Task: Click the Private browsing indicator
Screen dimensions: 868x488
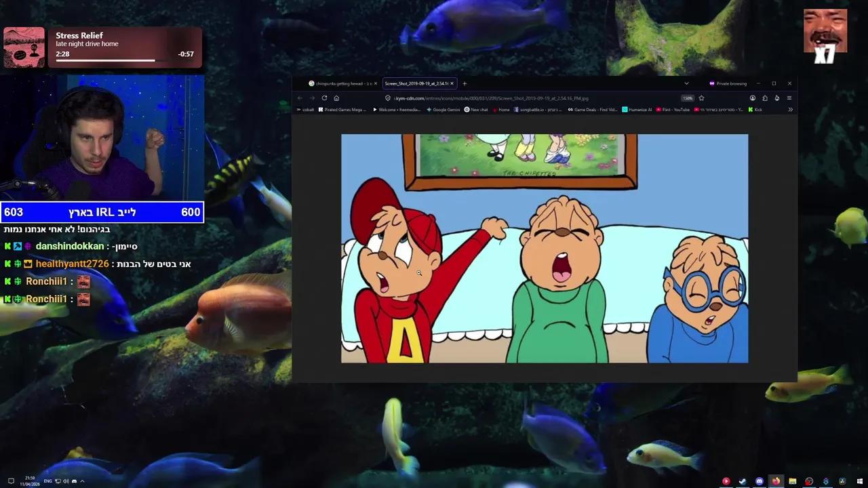Action: tap(728, 83)
